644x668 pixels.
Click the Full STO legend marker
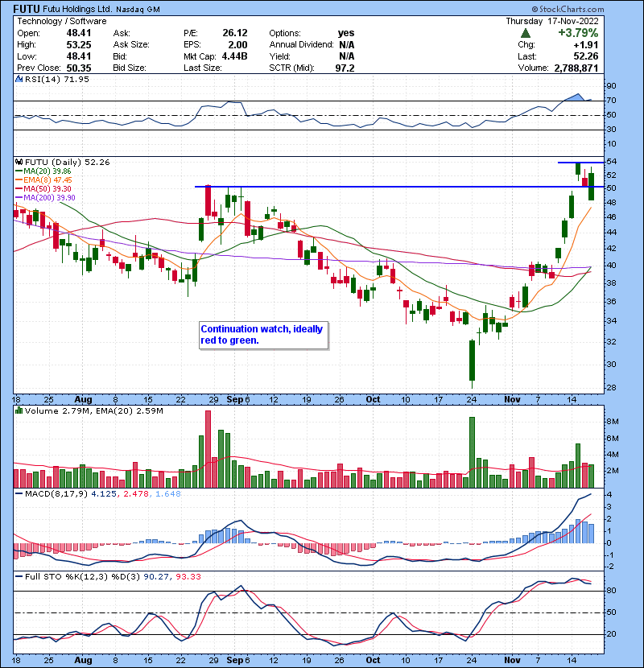pos(19,576)
